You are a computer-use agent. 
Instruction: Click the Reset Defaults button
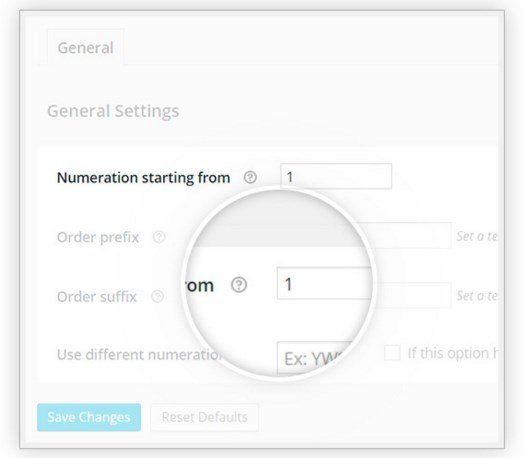205,417
